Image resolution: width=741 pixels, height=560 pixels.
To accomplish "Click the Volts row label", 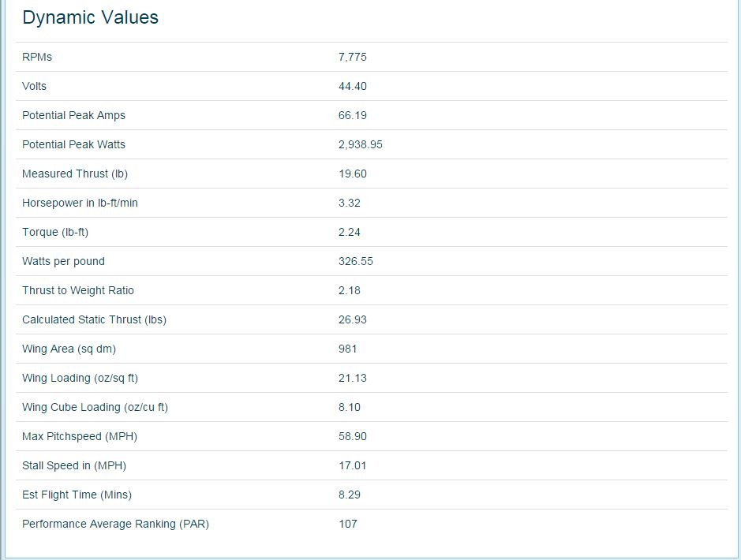I will pyautogui.click(x=35, y=87).
